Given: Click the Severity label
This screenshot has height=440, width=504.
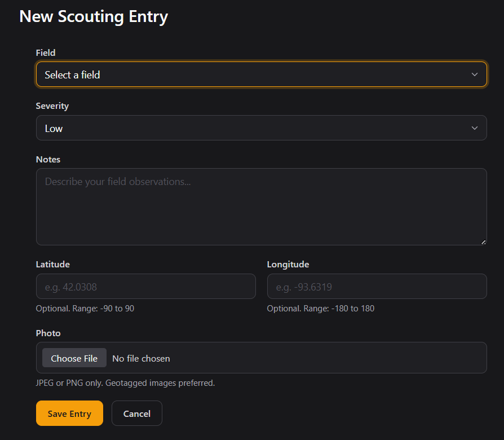Looking at the screenshot, I should pyautogui.click(x=52, y=106).
